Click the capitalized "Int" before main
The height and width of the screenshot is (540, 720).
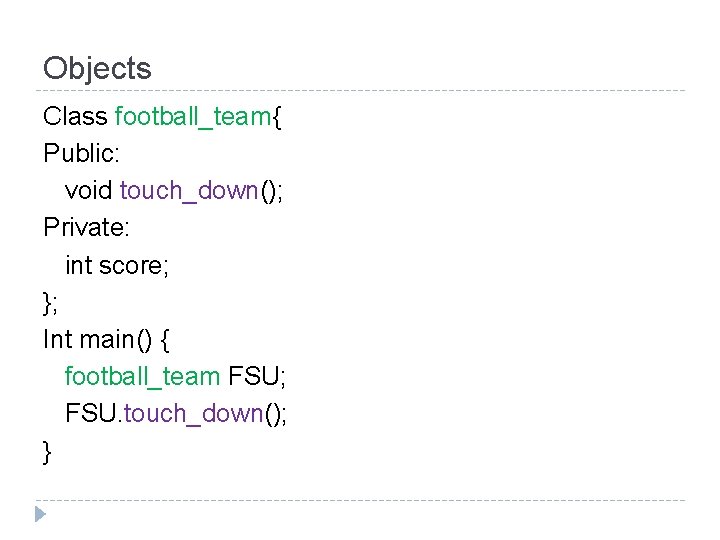57,339
